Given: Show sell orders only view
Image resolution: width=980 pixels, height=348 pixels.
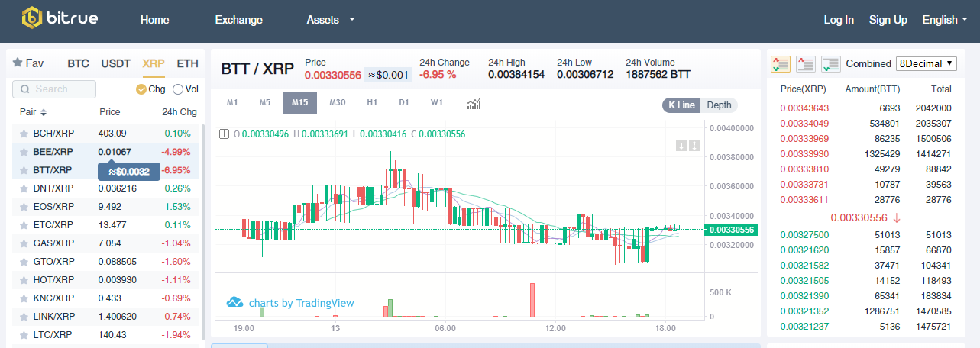Looking at the screenshot, I should coord(806,64).
